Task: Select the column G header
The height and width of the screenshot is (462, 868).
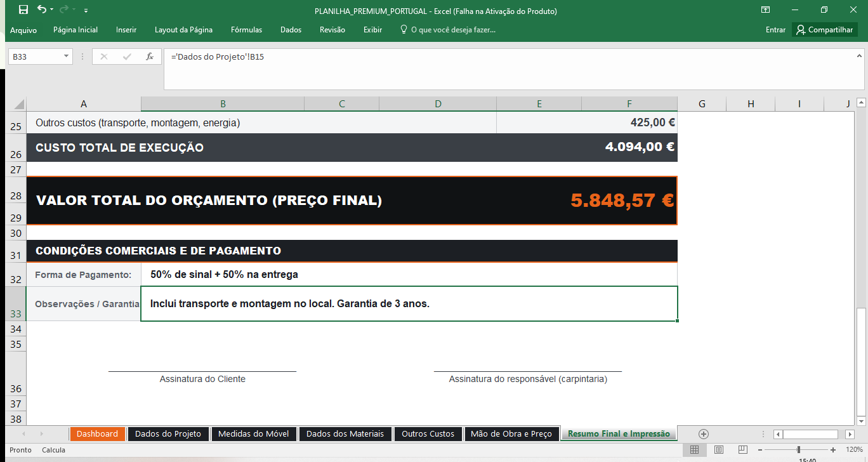Action: coord(702,104)
